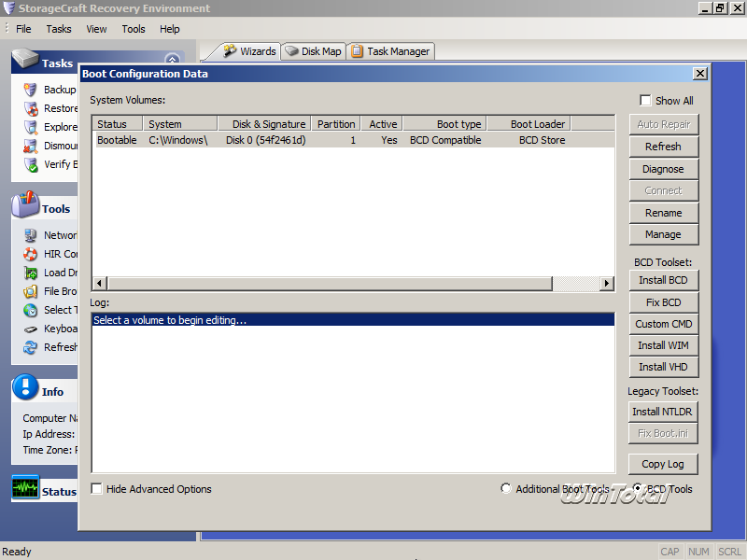This screenshot has width=747, height=560.
Task: Click the horizontal scrollbar thumb in volumes list
Action: point(330,284)
